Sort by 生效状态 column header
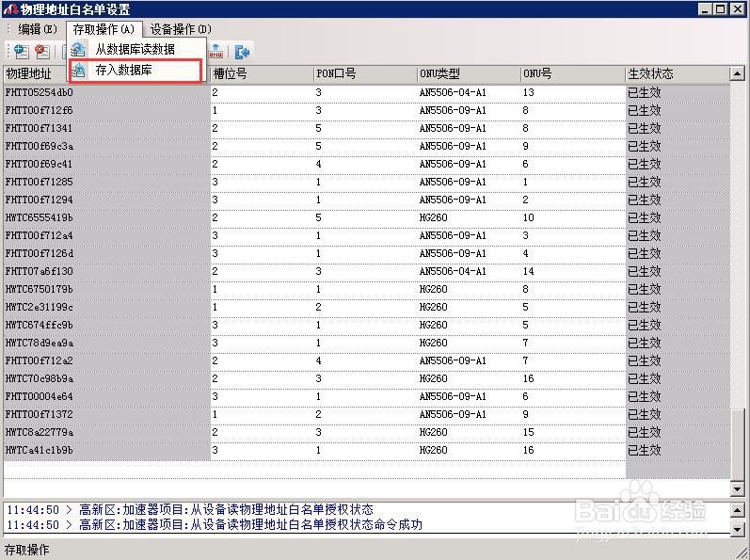The height and width of the screenshot is (560, 750). point(678,73)
